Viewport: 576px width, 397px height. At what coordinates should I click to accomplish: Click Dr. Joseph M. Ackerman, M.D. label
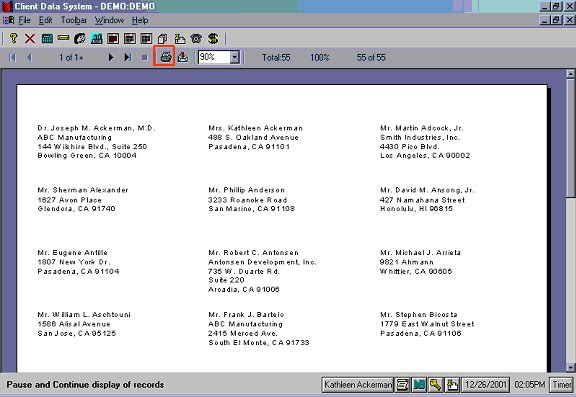(x=96, y=128)
